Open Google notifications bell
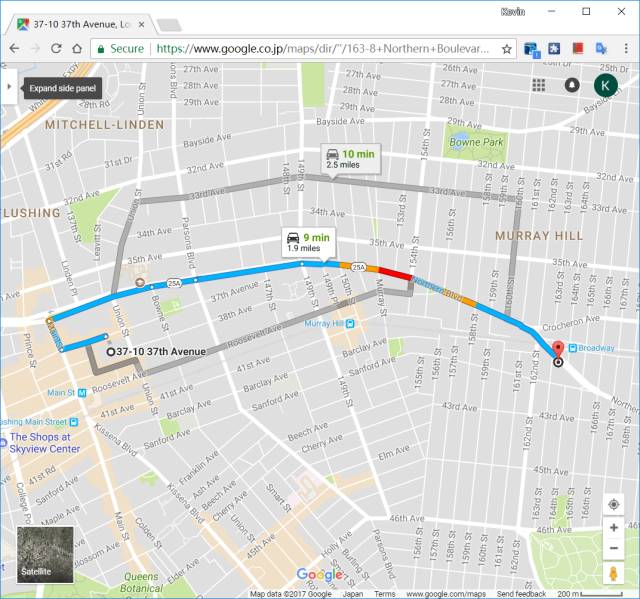Image resolution: width=640 pixels, height=599 pixels. tap(572, 85)
